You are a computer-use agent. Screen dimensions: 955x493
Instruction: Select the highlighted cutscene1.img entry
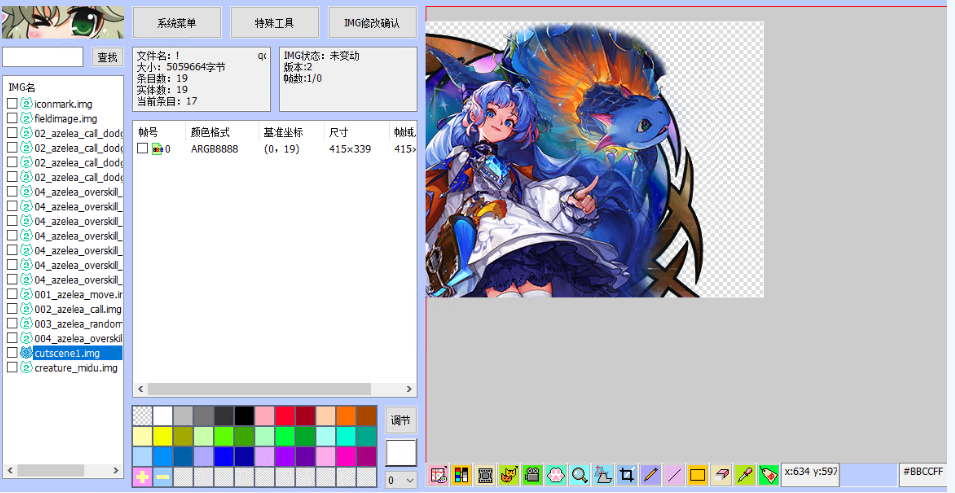pyautogui.click(x=78, y=353)
